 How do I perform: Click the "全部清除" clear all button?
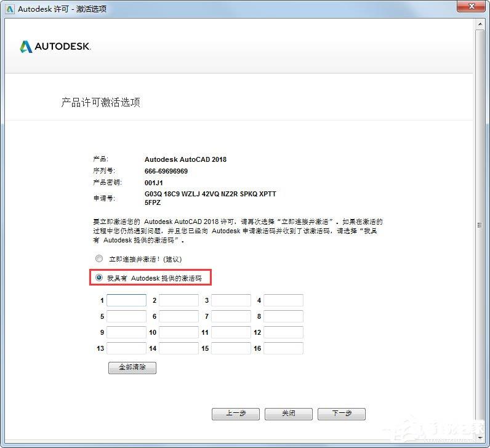coord(132,367)
